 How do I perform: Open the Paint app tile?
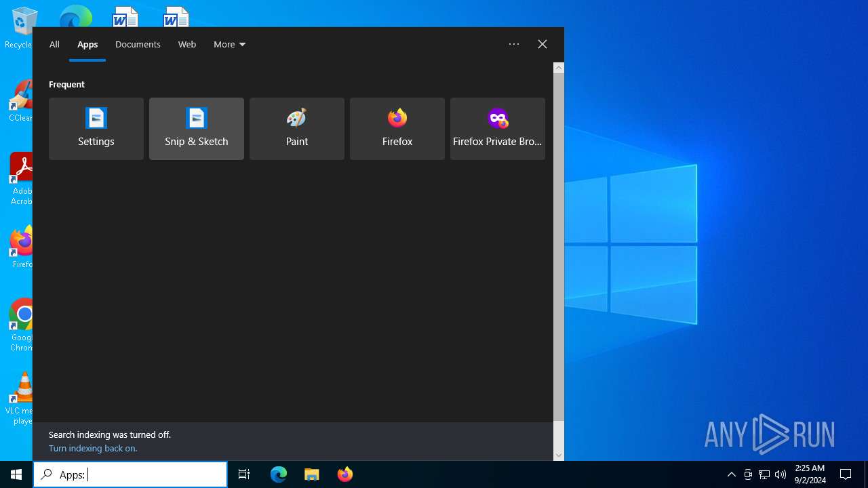[297, 129]
